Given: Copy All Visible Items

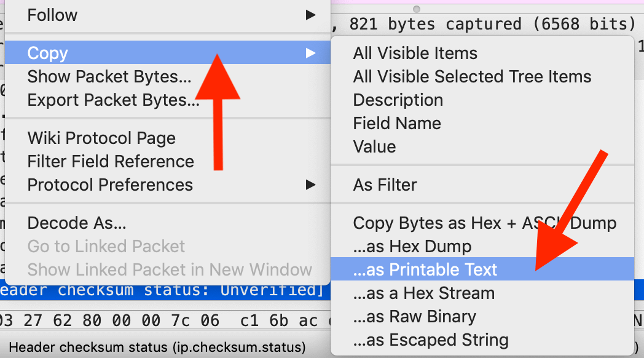Looking at the screenshot, I should coord(415,54).
